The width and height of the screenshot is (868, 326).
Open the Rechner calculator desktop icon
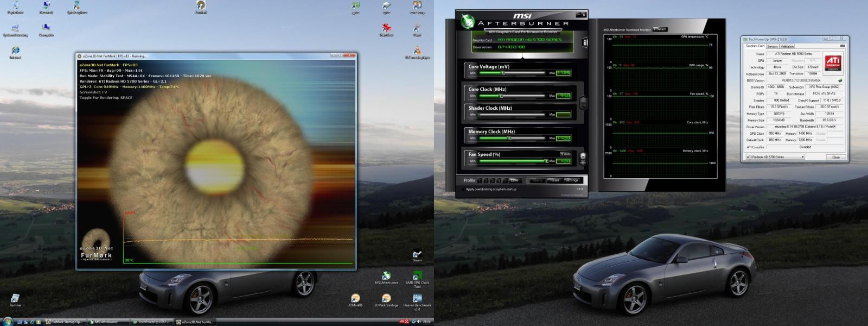pos(15,300)
